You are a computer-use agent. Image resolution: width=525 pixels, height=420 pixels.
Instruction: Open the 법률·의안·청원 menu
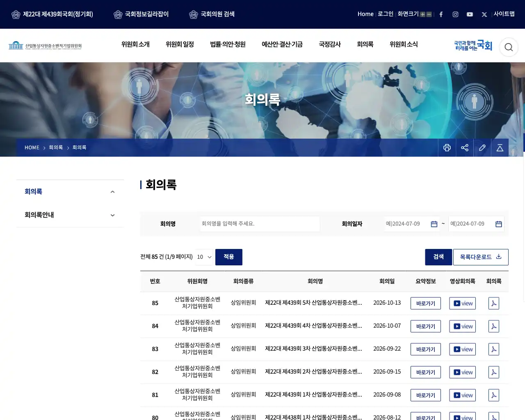228,44
